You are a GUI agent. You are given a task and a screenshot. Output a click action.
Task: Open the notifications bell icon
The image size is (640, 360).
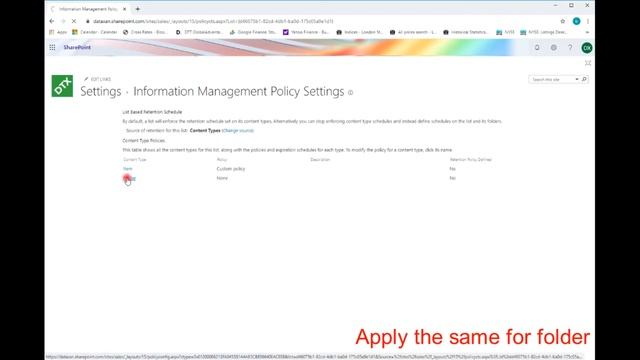(537, 48)
